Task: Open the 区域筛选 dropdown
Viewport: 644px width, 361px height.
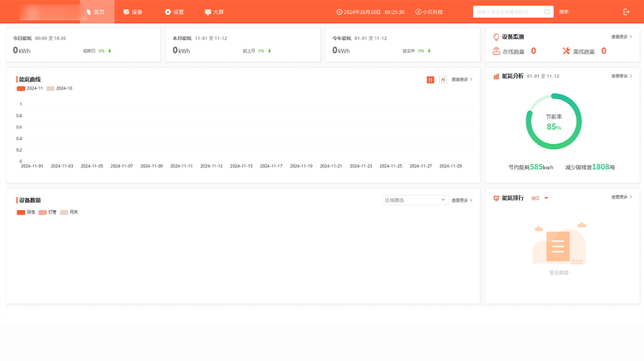Action: pyautogui.click(x=415, y=200)
